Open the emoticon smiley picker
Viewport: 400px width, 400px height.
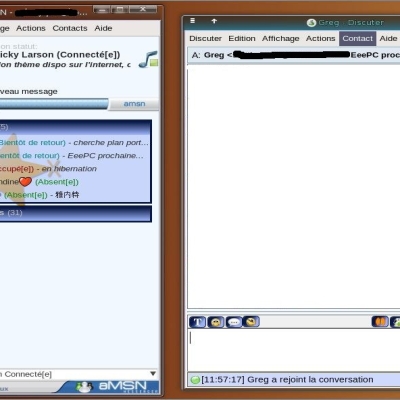(x=216, y=322)
